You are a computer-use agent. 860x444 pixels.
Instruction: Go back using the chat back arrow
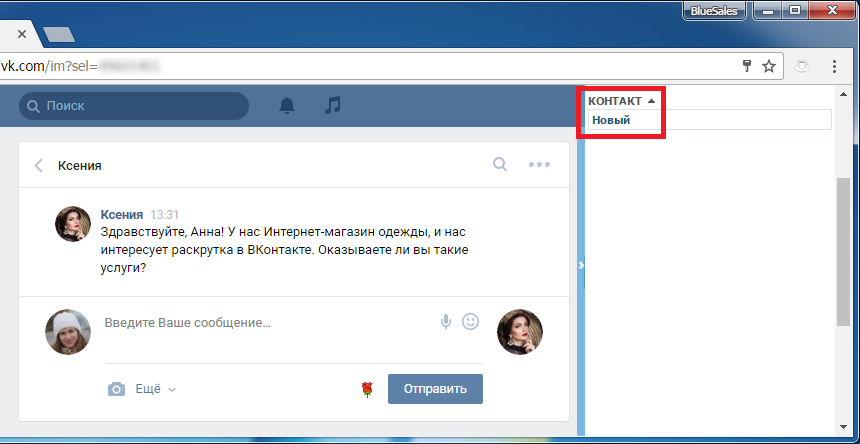tap(39, 166)
